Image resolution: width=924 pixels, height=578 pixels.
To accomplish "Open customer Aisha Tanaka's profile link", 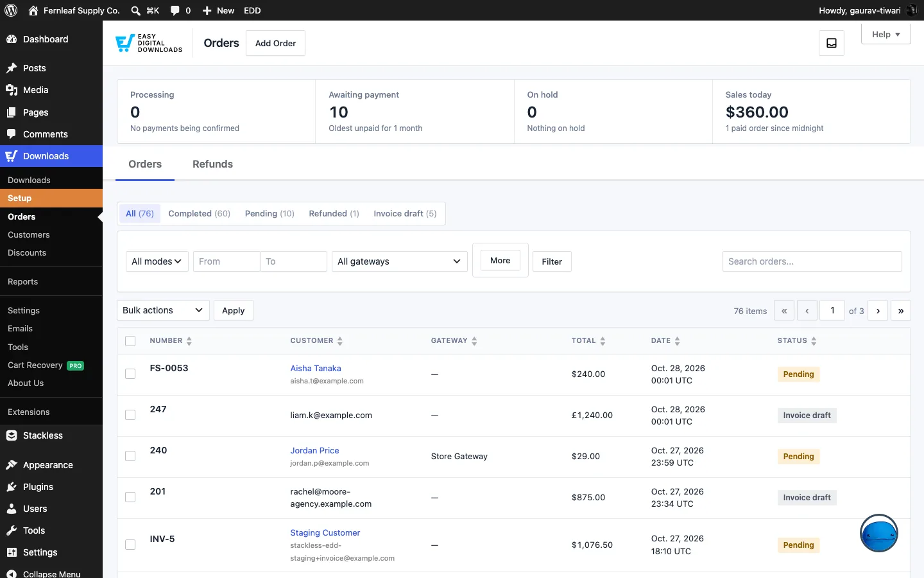I will pos(316,369).
